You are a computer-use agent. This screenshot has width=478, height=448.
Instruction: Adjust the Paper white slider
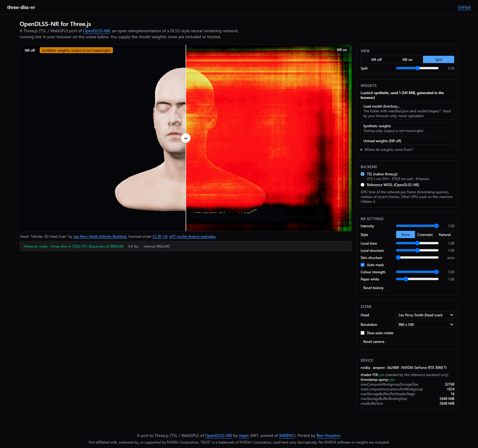(417, 279)
